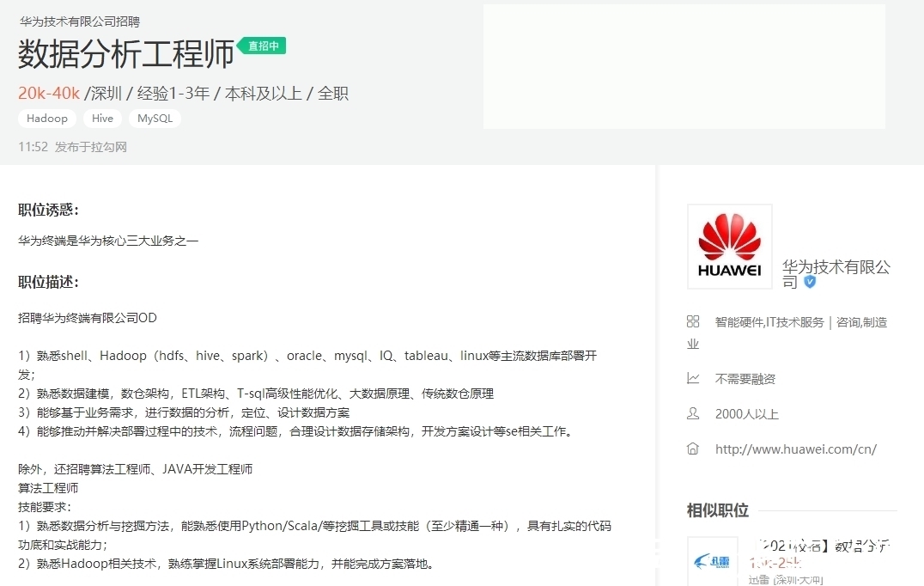The height and width of the screenshot is (586, 924).
Task: Click the Hadoop skill tag
Action: point(47,119)
